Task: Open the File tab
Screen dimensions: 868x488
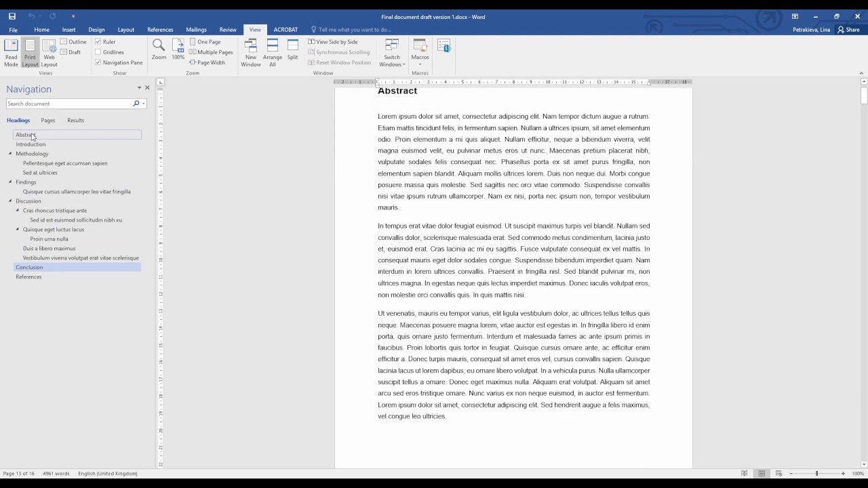Action: point(13,30)
